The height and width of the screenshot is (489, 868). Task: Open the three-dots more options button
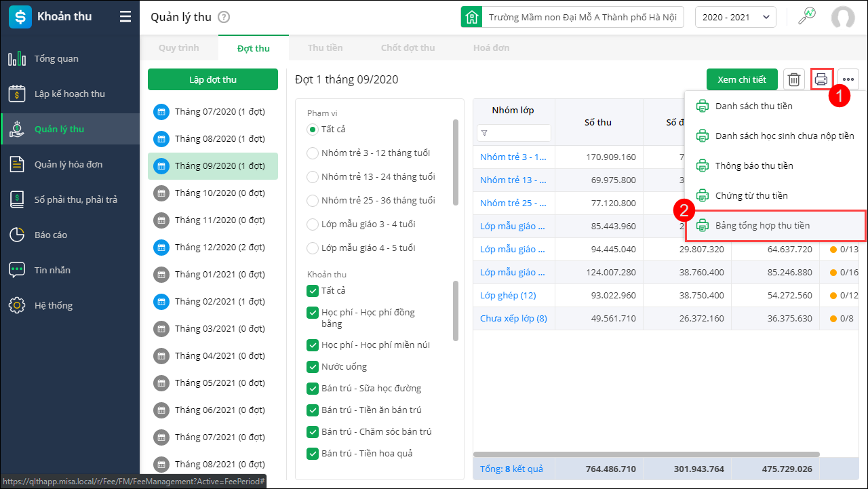tap(848, 79)
